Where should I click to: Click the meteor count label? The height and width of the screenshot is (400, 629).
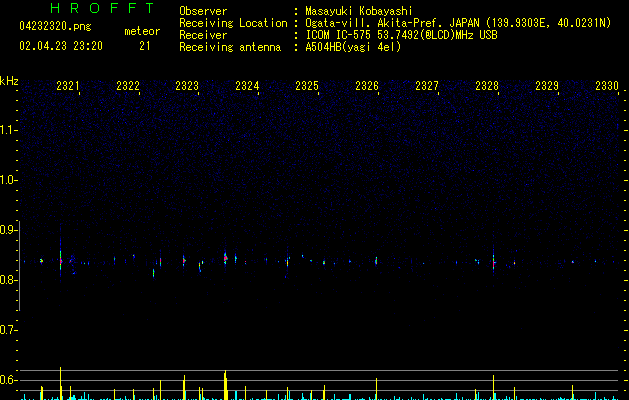pos(142,31)
